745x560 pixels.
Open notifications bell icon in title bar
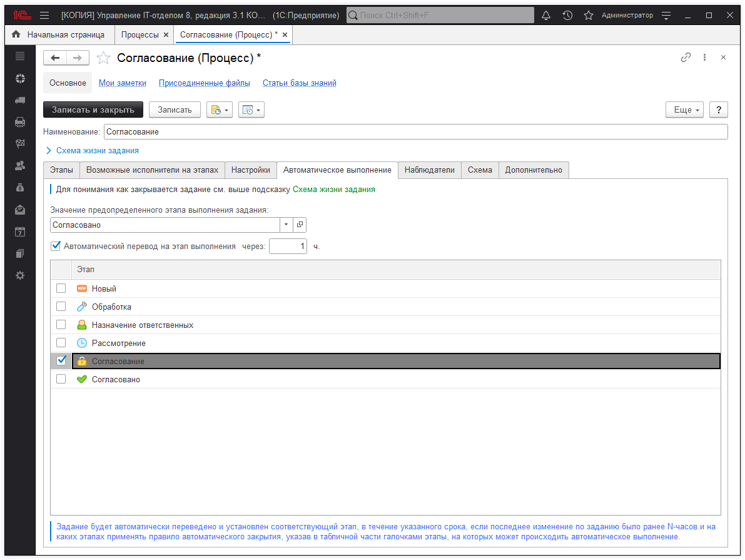(546, 15)
